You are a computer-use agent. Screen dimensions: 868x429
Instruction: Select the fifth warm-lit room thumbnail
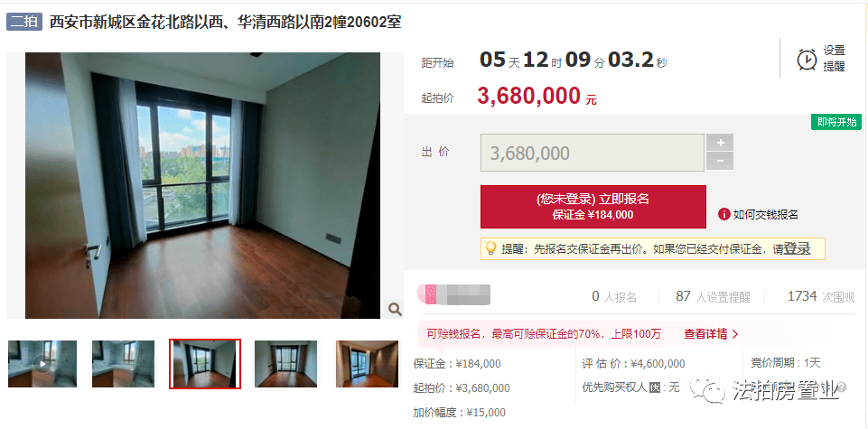(367, 364)
